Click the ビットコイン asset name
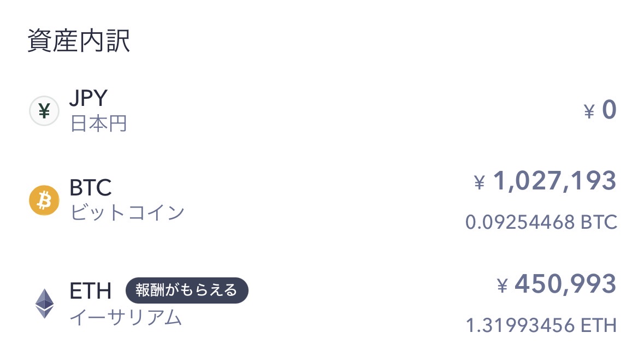Image resolution: width=644 pixels, height=362 pixels. click(127, 213)
